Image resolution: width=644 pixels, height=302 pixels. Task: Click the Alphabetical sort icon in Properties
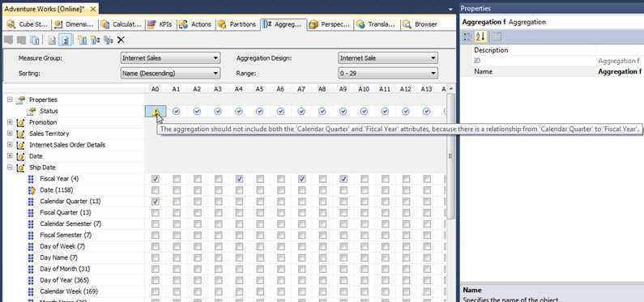pos(480,37)
